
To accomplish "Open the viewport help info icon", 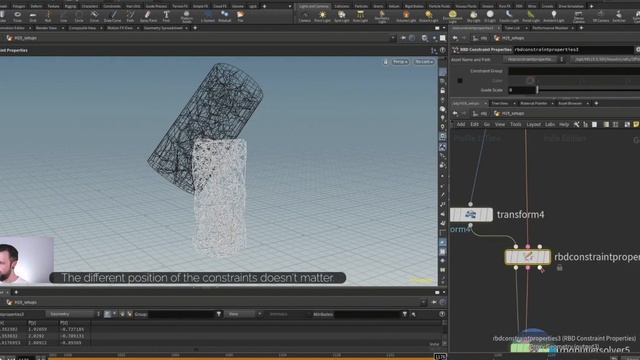I will [x=442, y=50].
